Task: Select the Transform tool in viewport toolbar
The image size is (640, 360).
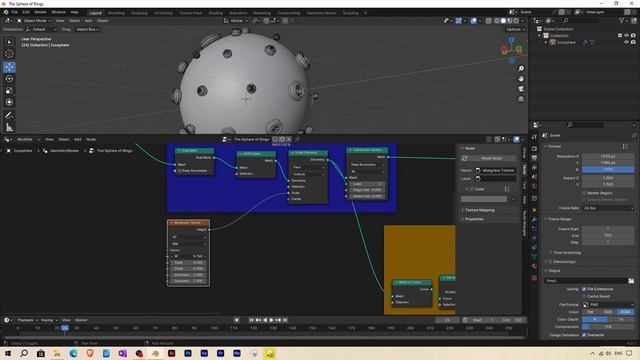Action: 9,102
